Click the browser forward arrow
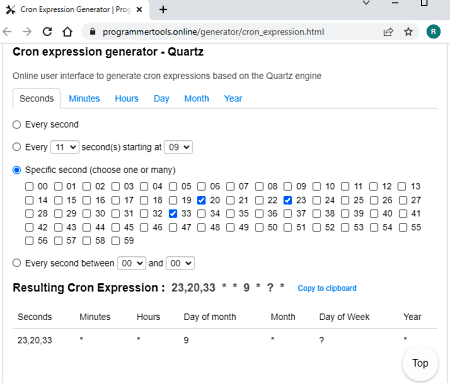 27,32
